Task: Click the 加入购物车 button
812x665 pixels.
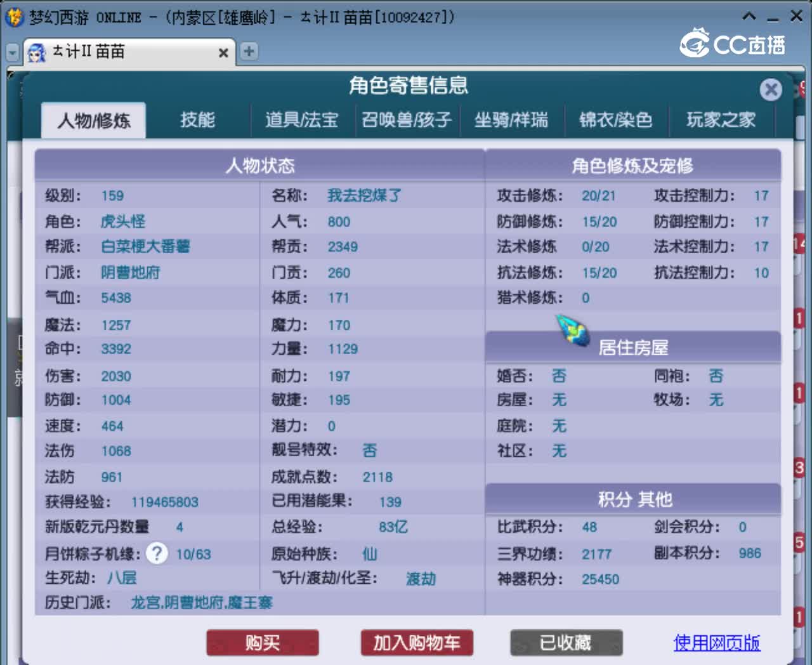Action: pos(417,643)
